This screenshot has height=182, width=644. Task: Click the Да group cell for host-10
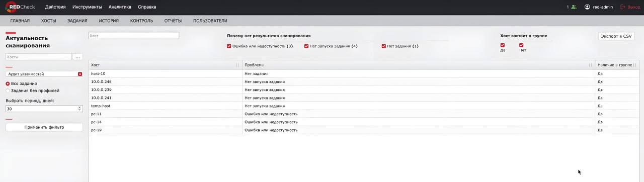(617, 73)
